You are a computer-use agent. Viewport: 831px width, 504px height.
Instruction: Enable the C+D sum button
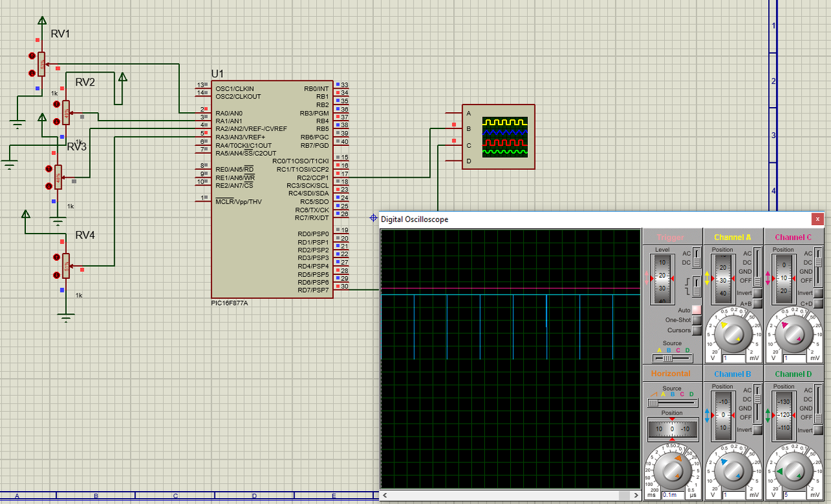(x=818, y=303)
